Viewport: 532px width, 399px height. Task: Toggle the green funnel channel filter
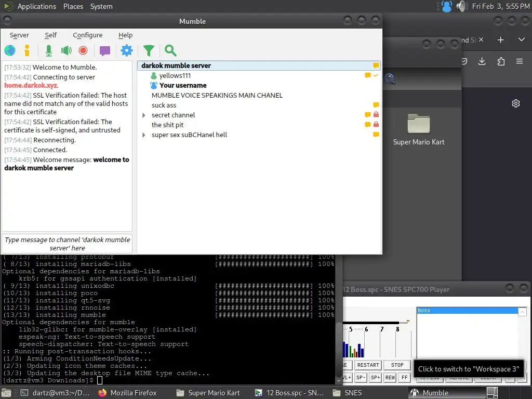point(149,50)
